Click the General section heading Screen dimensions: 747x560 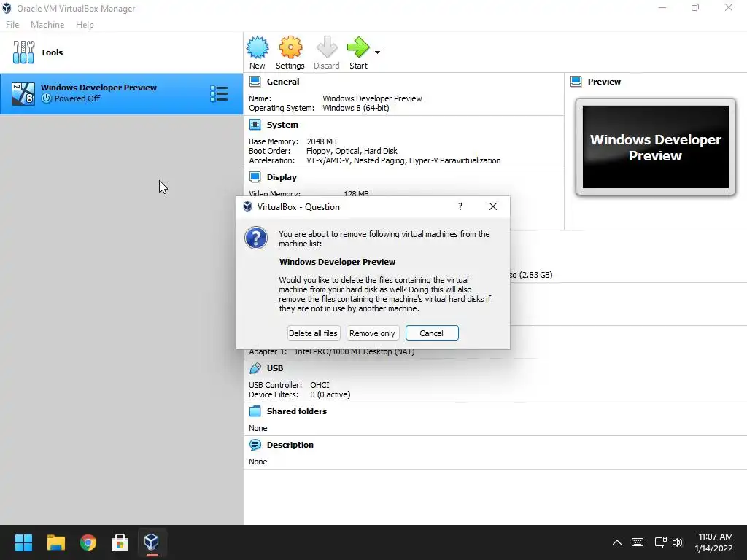point(283,82)
